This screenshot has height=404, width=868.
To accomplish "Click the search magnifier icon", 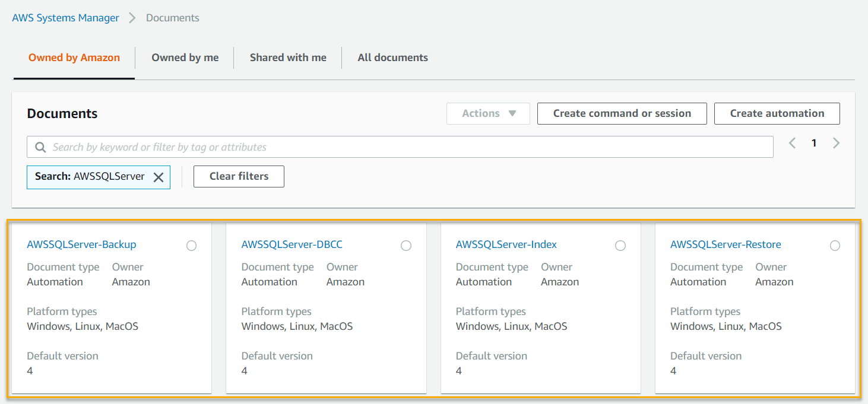I will click(40, 147).
